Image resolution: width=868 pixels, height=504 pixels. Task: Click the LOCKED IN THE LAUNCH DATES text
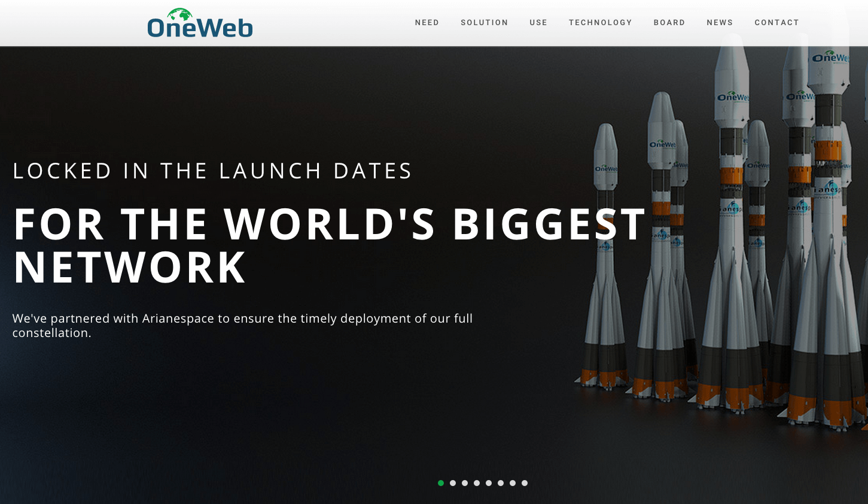coord(212,171)
